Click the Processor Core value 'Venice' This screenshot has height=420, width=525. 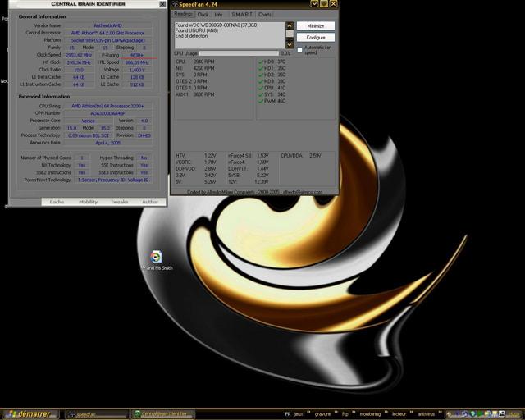pyautogui.click(x=88, y=121)
